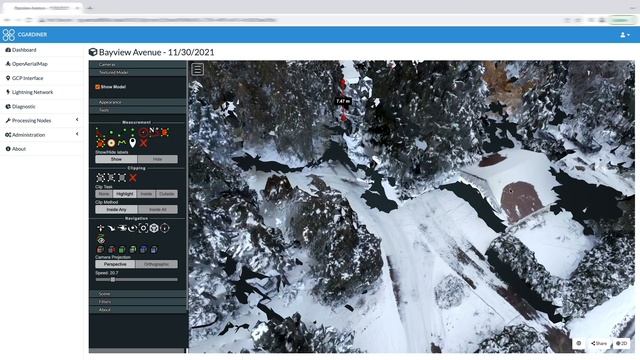Toggle the Show Model checkbox
The image size is (640, 360).
click(98, 87)
